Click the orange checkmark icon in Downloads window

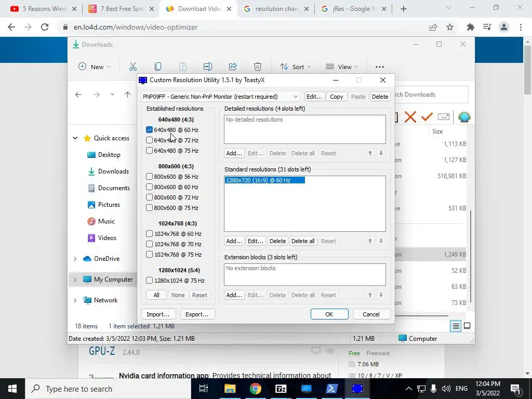coord(427,117)
